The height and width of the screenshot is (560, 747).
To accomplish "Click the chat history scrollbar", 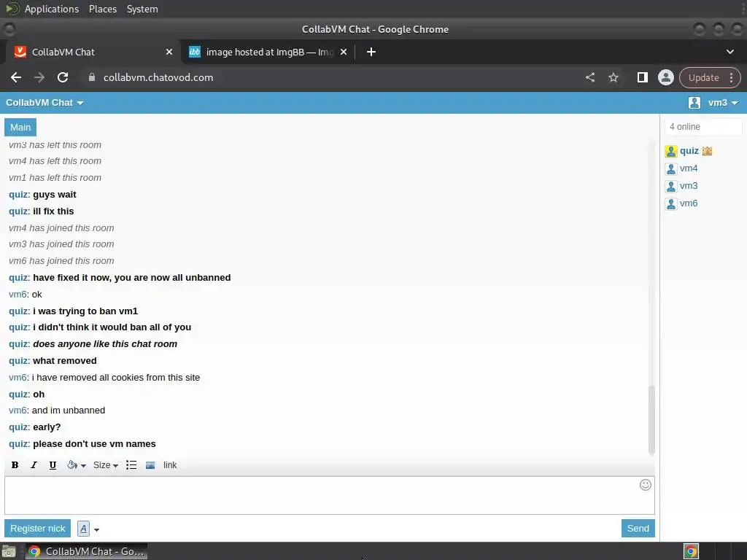I will [x=651, y=419].
